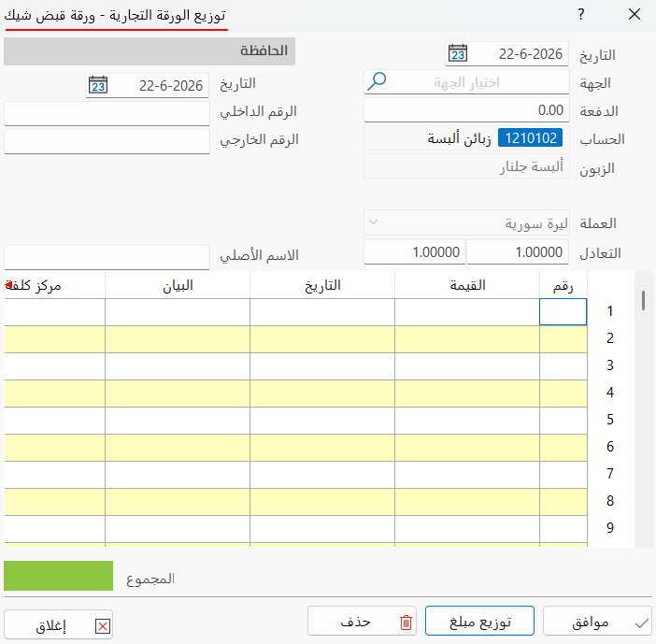Click the green المجموع total box
Screen dimensions: 656x644
pos(58,576)
